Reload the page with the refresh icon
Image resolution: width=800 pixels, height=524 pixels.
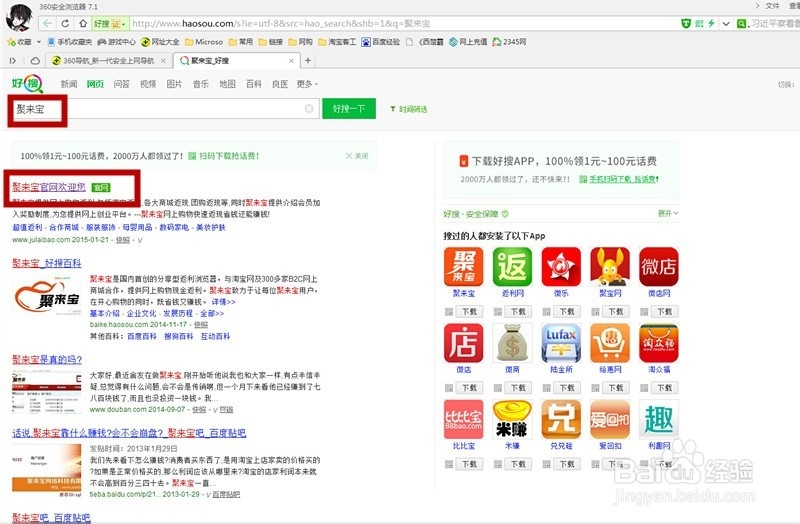65,23
